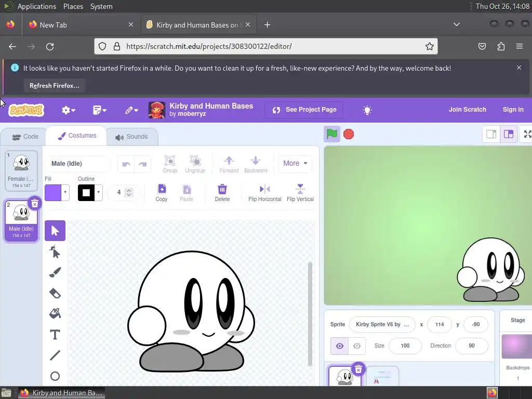Switch to small stage layout

(491, 134)
